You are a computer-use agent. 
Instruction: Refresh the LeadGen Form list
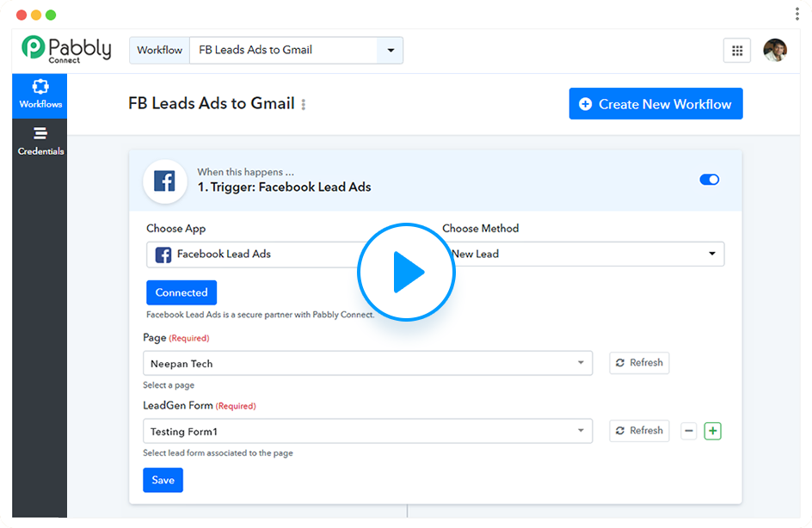tap(639, 430)
